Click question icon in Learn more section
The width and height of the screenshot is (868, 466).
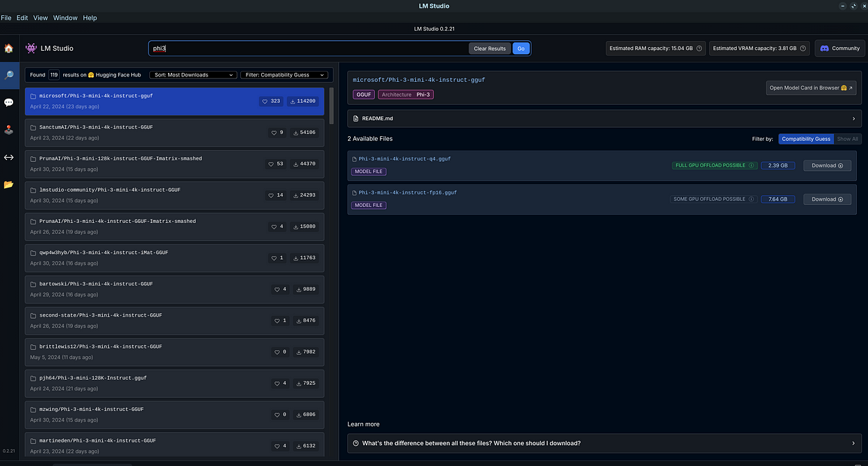pyautogui.click(x=356, y=443)
